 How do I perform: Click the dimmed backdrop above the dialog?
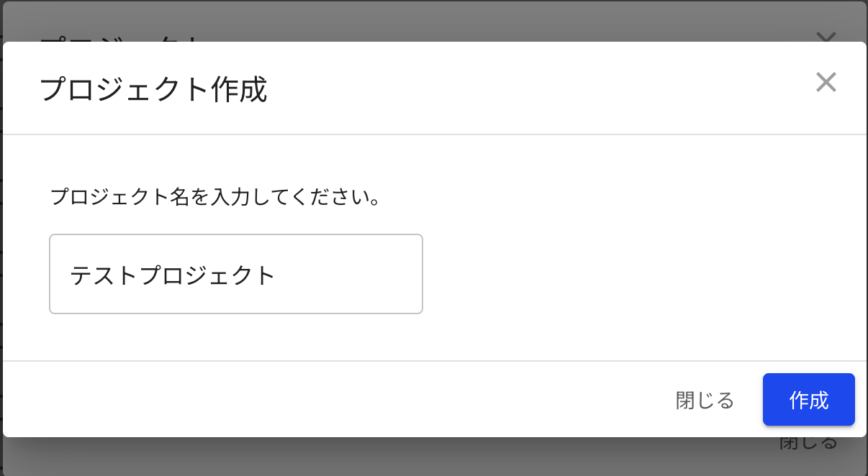point(432,20)
